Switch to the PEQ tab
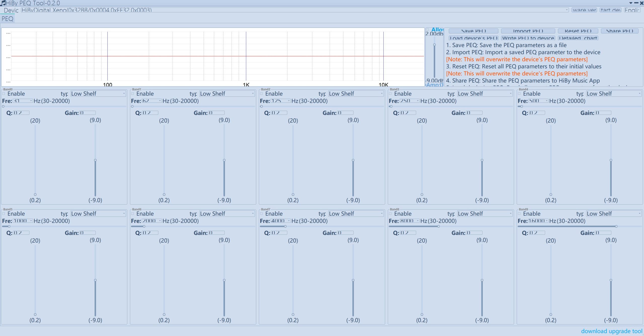This screenshot has height=336, width=644. pyautogui.click(x=7, y=19)
